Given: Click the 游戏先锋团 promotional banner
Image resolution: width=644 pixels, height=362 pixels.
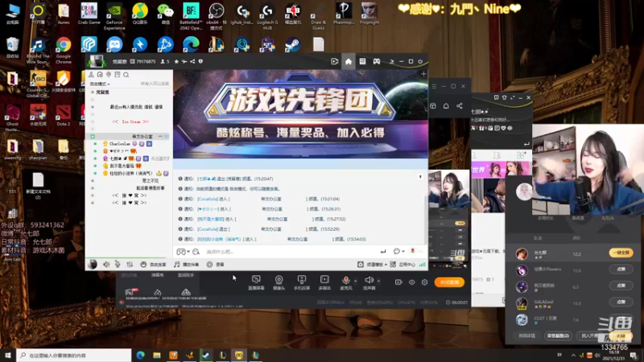Looking at the screenshot, I should pyautogui.click(x=300, y=114).
